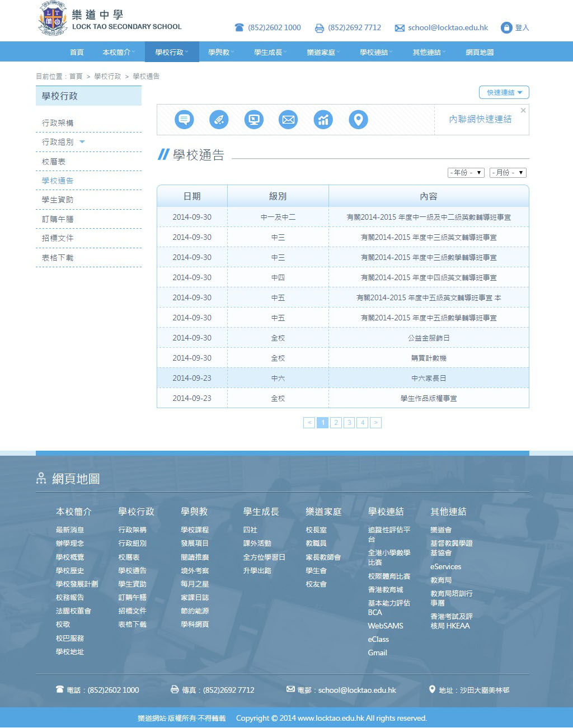This screenshot has height=728, width=573.
Task: Open the 學生成長 navigation menu
Action: 270,52
